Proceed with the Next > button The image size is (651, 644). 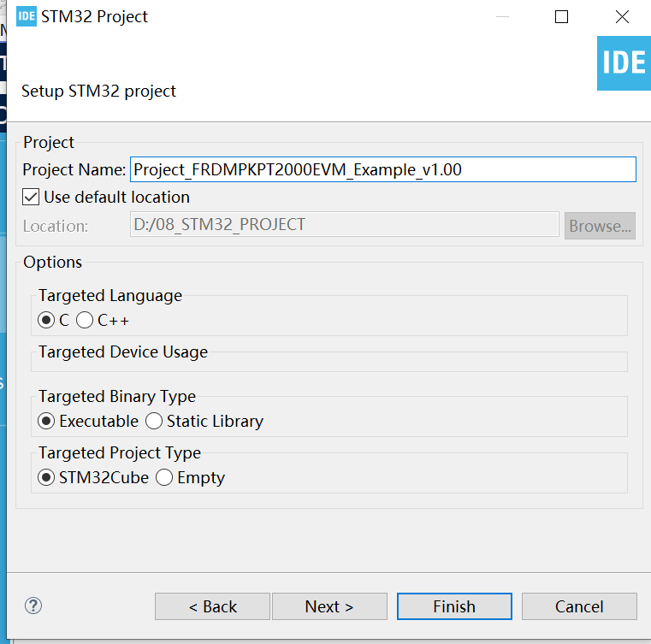pyautogui.click(x=329, y=606)
